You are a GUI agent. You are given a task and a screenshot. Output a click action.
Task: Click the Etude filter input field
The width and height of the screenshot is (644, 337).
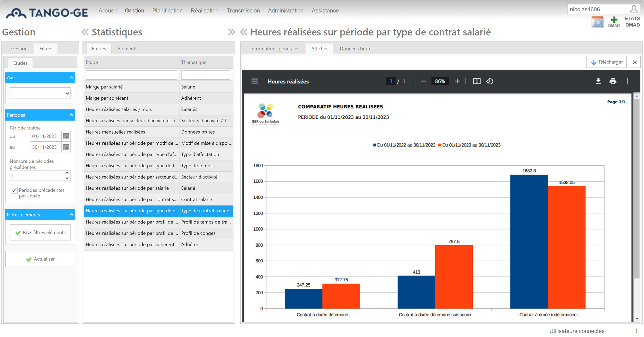click(131, 75)
